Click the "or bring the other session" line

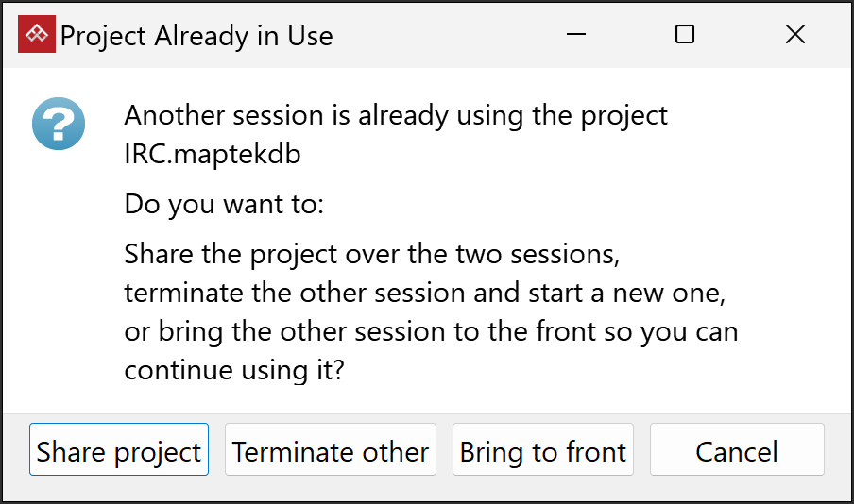tap(431, 331)
